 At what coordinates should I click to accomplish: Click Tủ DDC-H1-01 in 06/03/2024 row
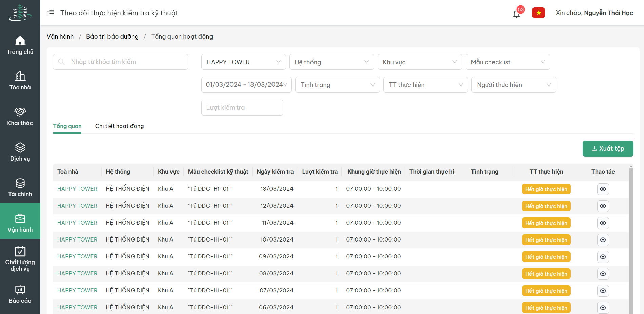210,307
